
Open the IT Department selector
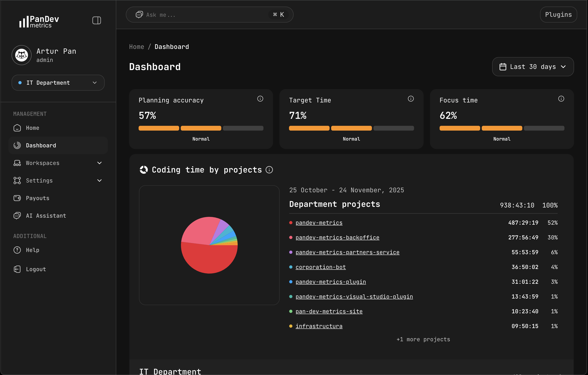tap(58, 82)
